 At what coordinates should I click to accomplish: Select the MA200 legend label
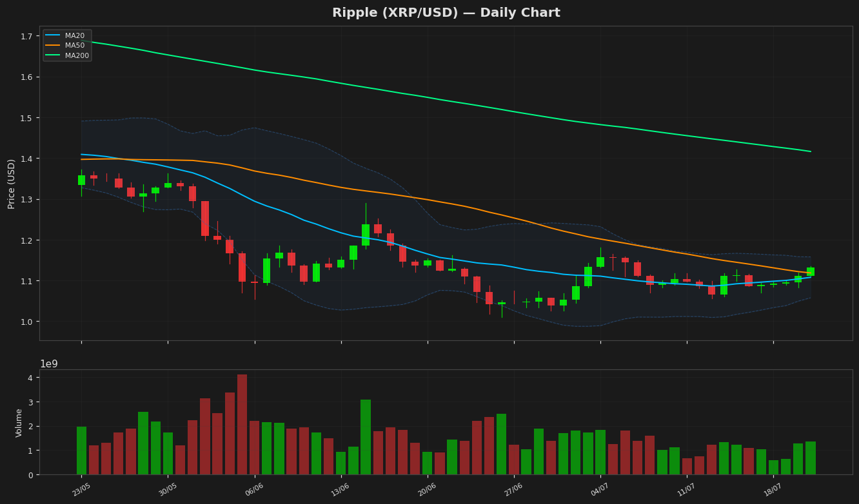click(x=77, y=55)
